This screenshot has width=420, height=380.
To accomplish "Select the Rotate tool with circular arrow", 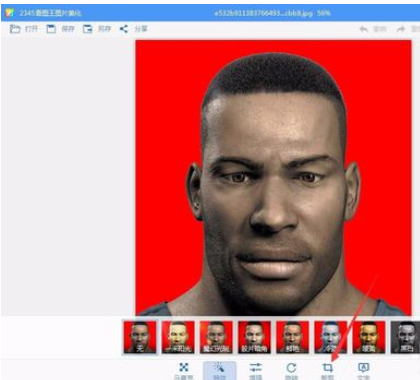I will (291, 368).
